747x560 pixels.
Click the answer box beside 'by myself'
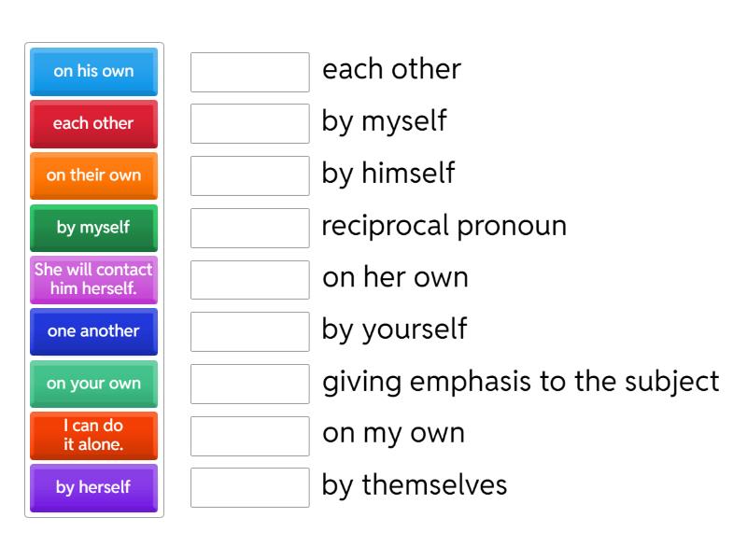coord(248,122)
